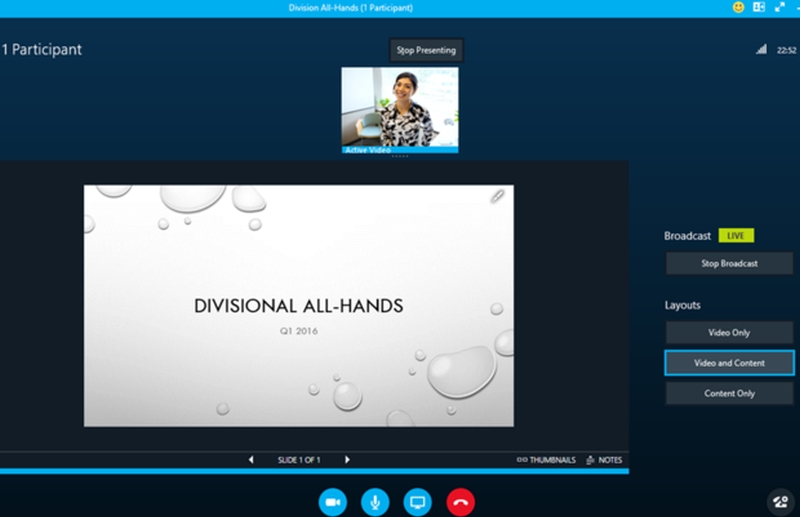Click the active video thumbnail of presenter
The image size is (800, 517).
click(400, 108)
